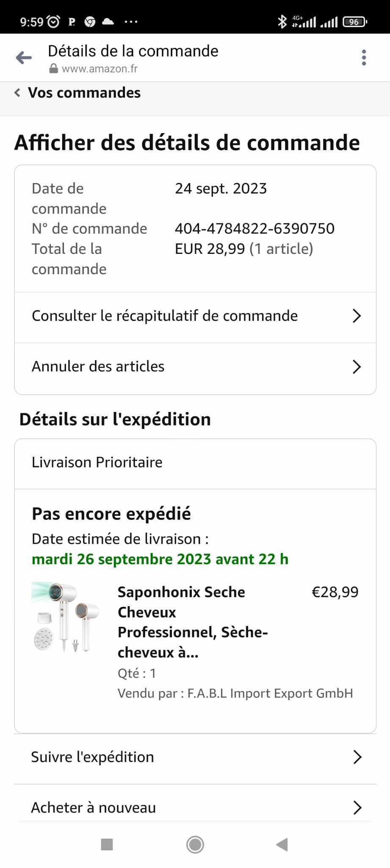Tap chevron beside Acheter à nouveau

(x=357, y=808)
